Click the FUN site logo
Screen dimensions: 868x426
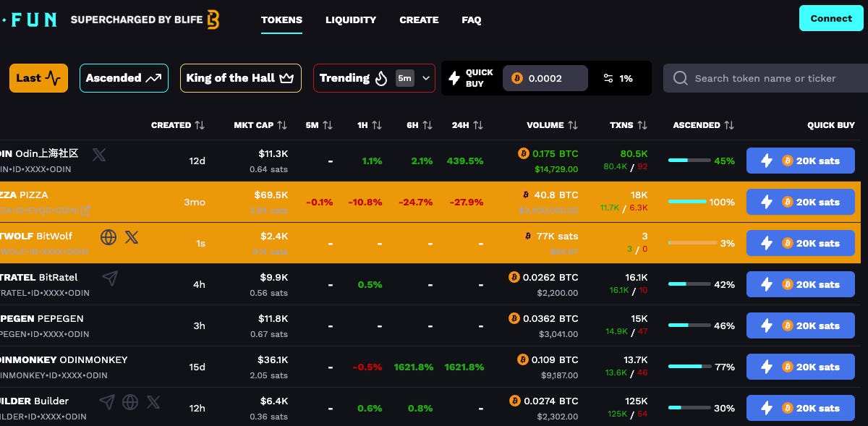(29, 20)
